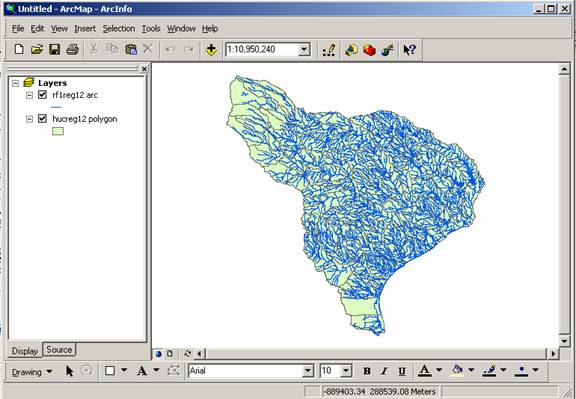
Task: Click the hucreg12 polygon green fill symbol
Action: click(x=58, y=131)
